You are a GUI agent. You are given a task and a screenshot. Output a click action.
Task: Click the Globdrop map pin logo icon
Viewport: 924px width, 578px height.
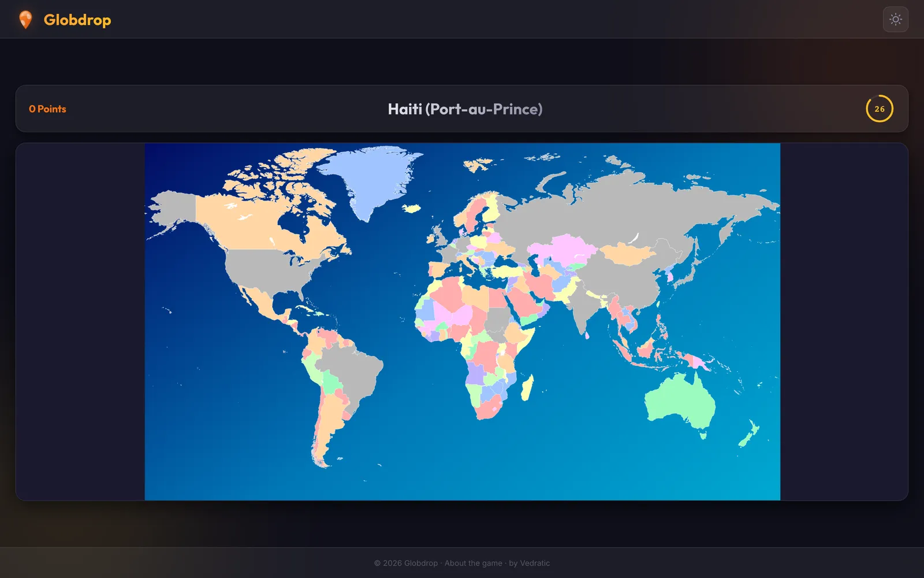pyautogui.click(x=25, y=20)
